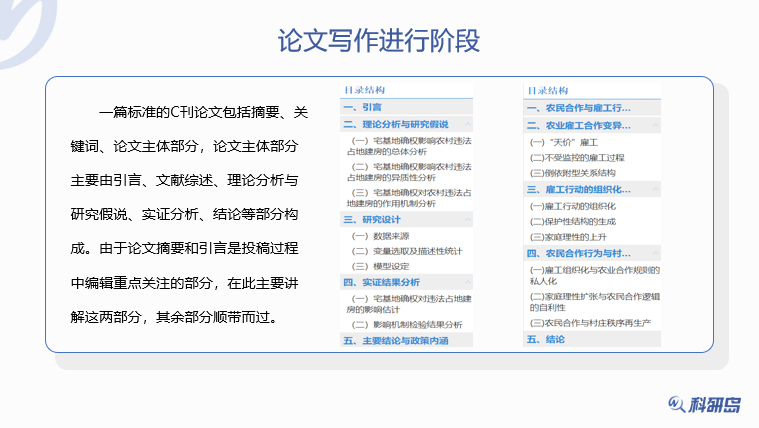759x428 pixels.
Task: Click the slide title 论文写作进行阶段
Action: coord(379,40)
